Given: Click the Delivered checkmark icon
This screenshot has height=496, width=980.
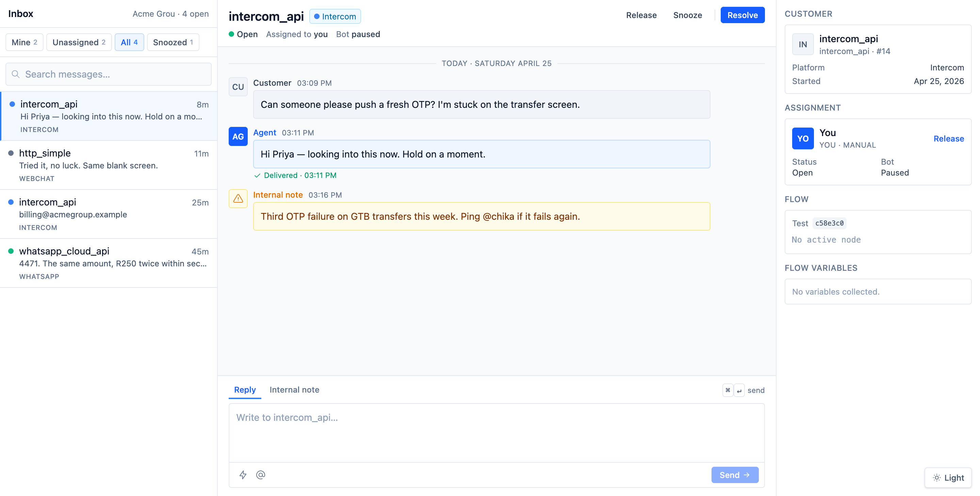Looking at the screenshot, I should coord(257,175).
